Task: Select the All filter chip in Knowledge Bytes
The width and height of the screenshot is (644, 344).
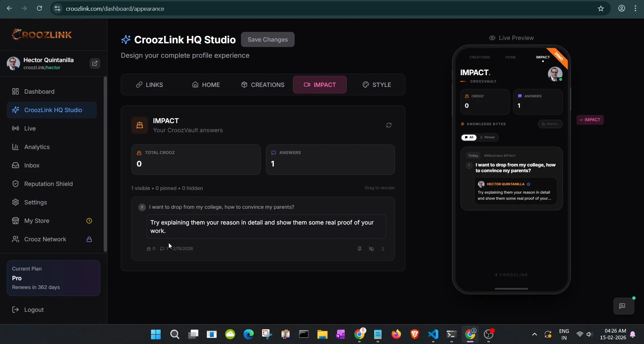Action: pyautogui.click(x=469, y=137)
